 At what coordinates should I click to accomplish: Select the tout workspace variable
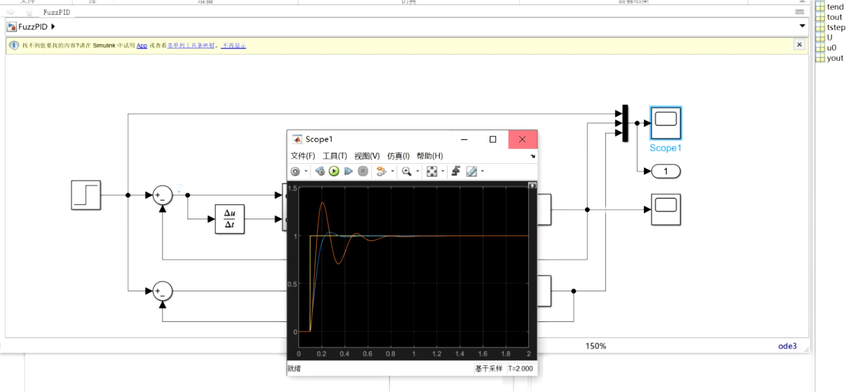829,17
